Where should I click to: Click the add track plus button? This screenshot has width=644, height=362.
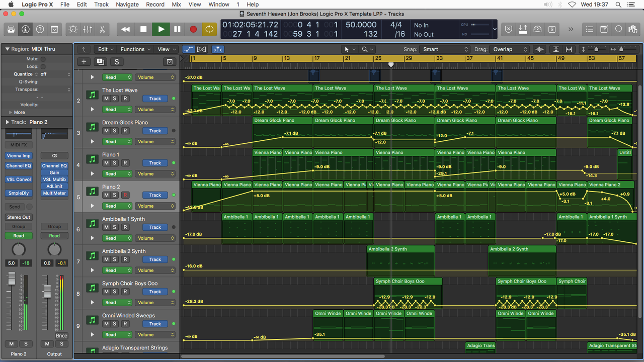pyautogui.click(x=84, y=62)
